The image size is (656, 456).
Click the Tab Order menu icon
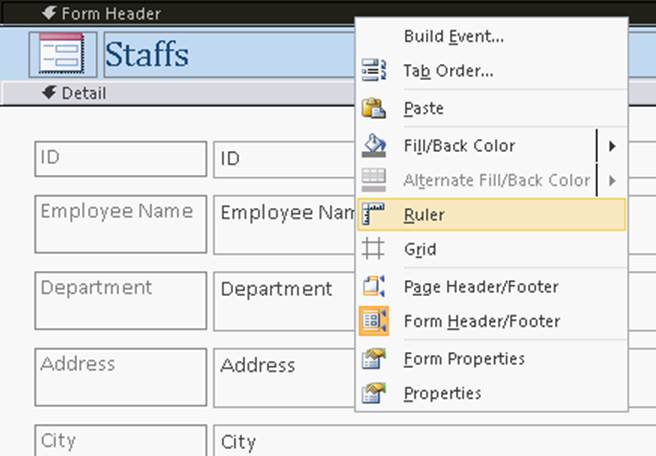373,71
